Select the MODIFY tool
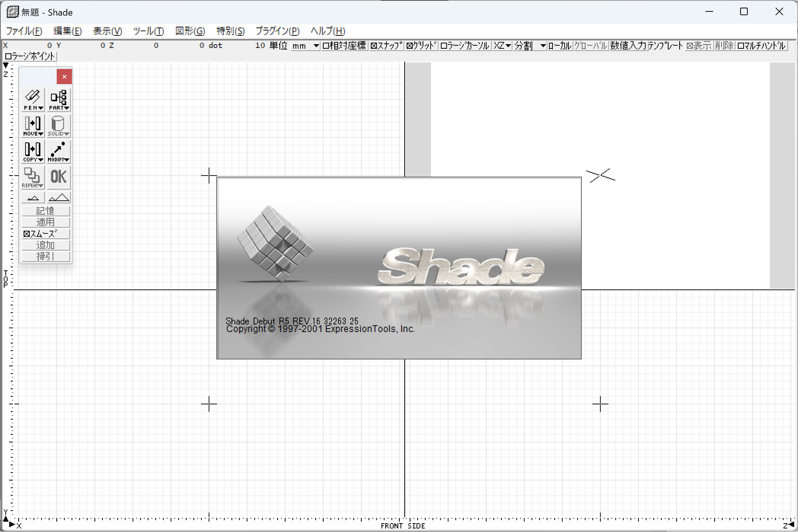Image resolution: width=798 pixels, height=532 pixels. click(x=58, y=151)
